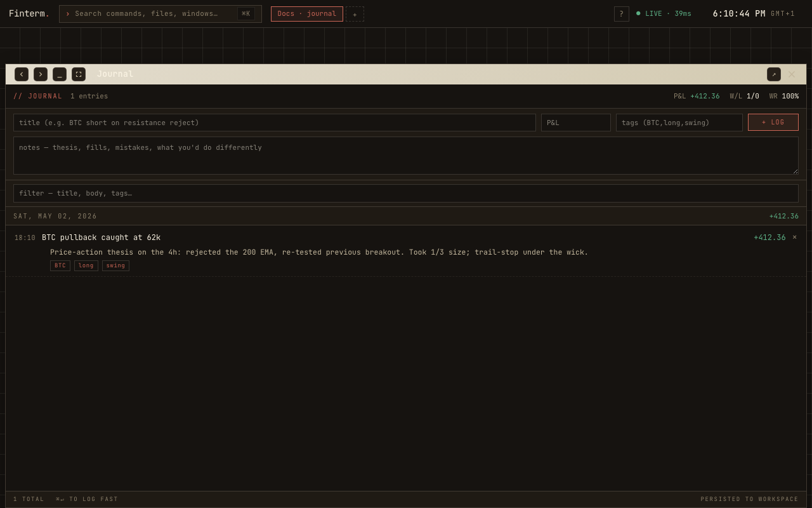Click the Price-action thesis note body
This screenshot has width=812, height=508.
[x=319, y=252]
